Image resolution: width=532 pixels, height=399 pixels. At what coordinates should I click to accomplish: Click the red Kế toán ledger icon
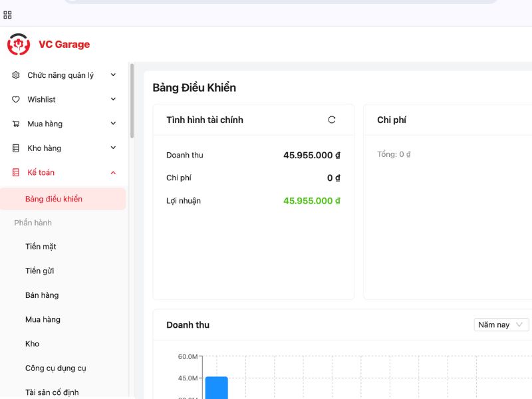tap(16, 172)
